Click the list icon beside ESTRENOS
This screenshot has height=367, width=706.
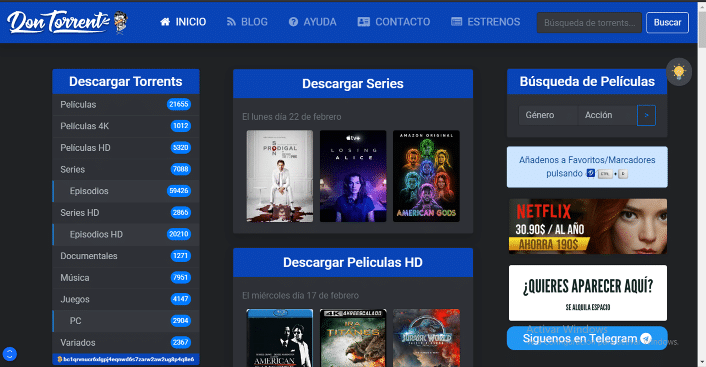tap(457, 22)
